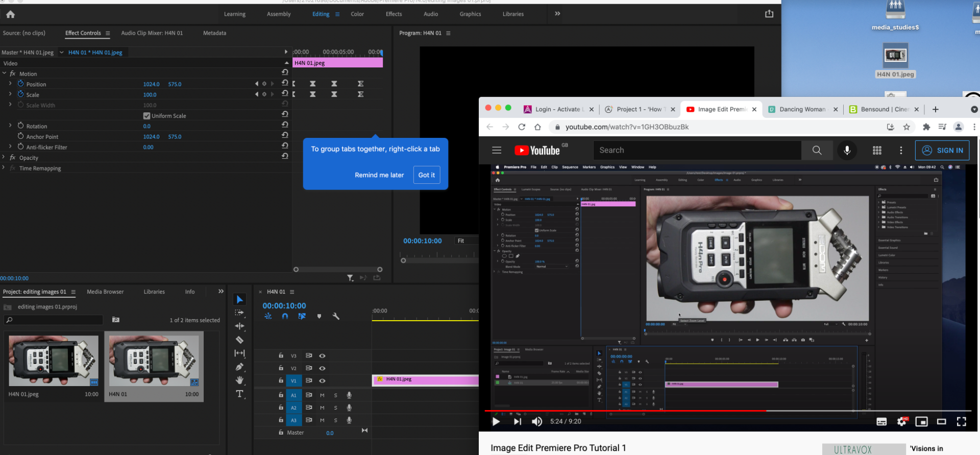
Task: Reset the Position parameter
Action: (285, 83)
